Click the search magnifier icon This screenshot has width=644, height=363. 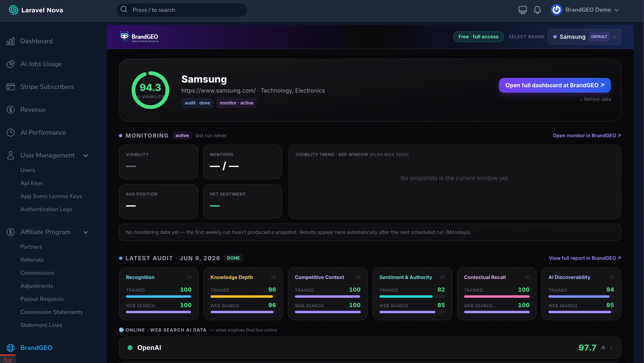pos(124,10)
